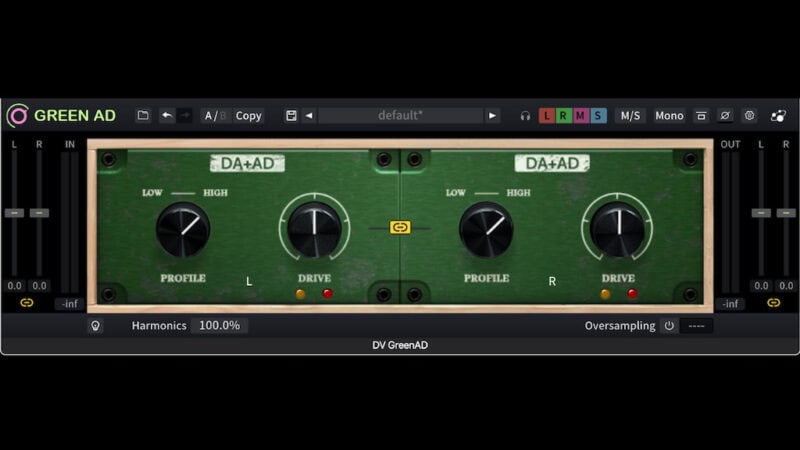Solo the R channel
Image resolution: width=800 pixels, height=450 pixels.
tap(563, 116)
